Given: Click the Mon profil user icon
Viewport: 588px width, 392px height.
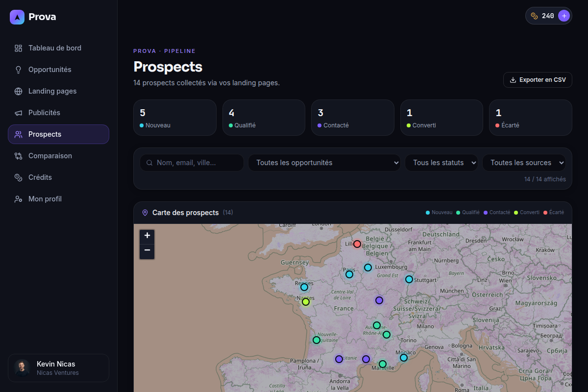Looking at the screenshot, I should pyautogui.click(x=19, y=199).
